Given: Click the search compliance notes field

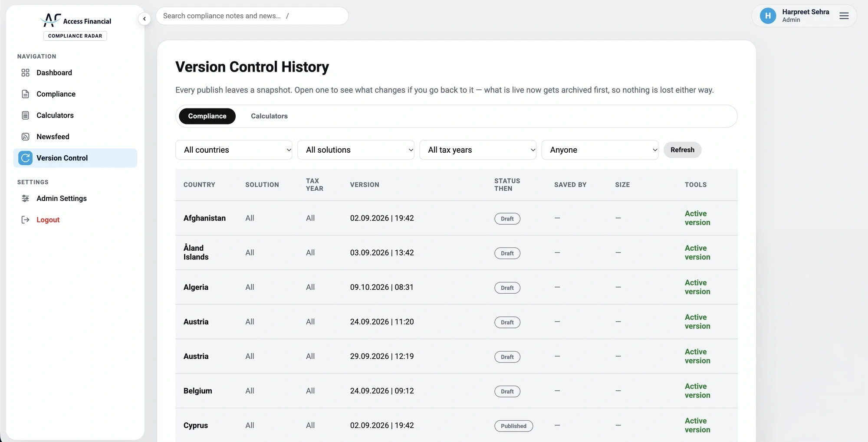Looking at the screenshot, I should tap(252, 16).
